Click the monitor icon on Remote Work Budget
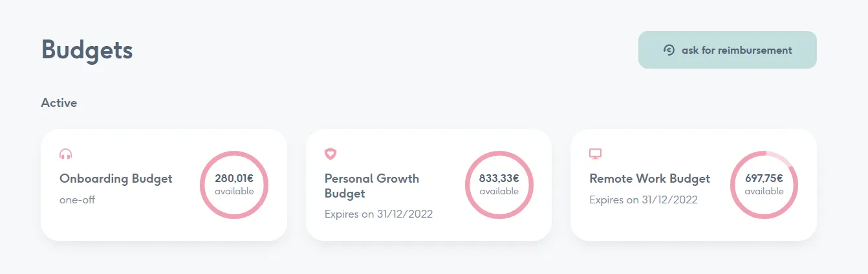Image resolution: width=868 pixels, height=274 pixels. coord(595,154)
